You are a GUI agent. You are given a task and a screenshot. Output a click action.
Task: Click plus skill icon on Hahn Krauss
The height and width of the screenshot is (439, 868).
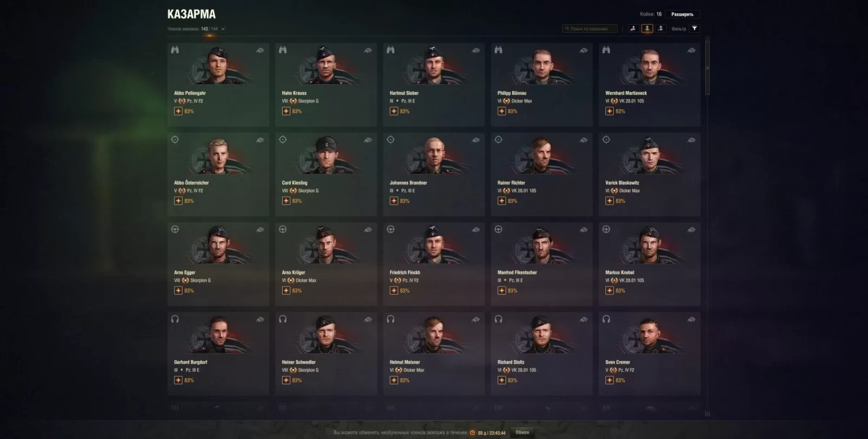[x=286, y=111]
